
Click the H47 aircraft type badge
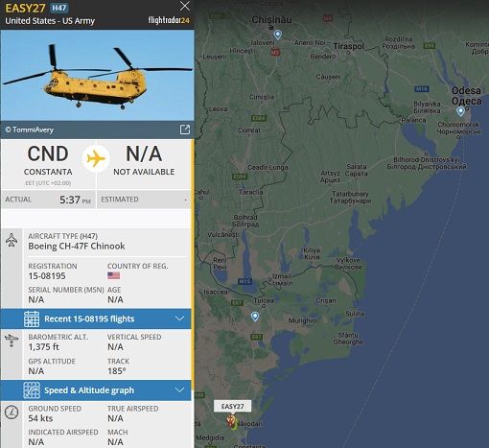pos(59,8)
